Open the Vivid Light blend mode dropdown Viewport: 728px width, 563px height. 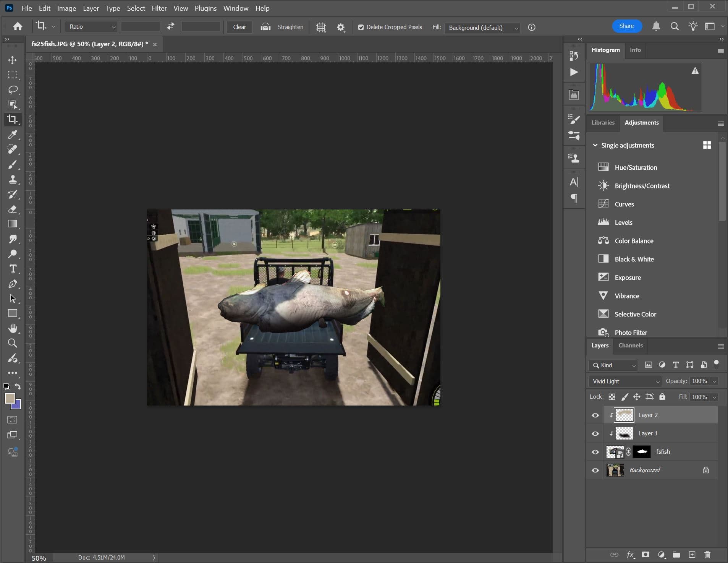[x=625, y=381]
